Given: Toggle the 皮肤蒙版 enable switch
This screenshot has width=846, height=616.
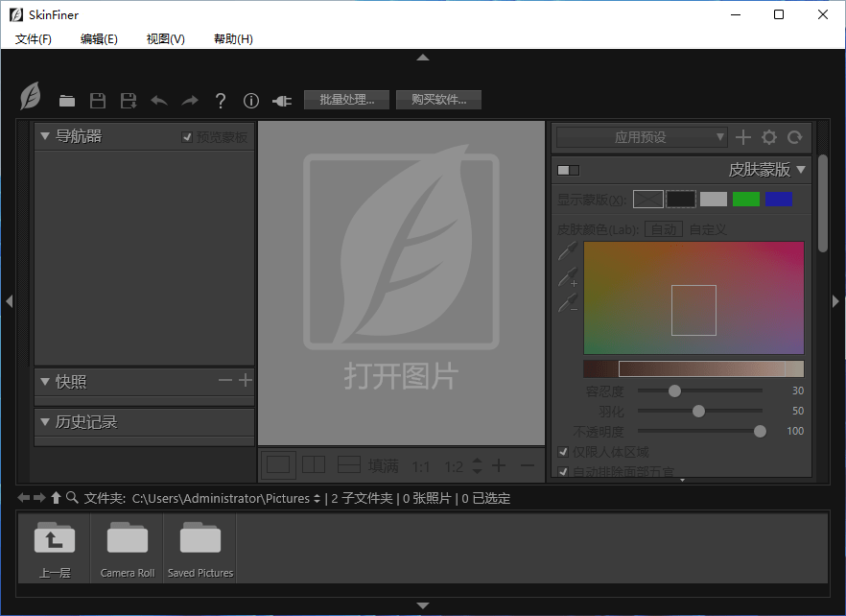Looking at the screenshot, I should [568, 171].
